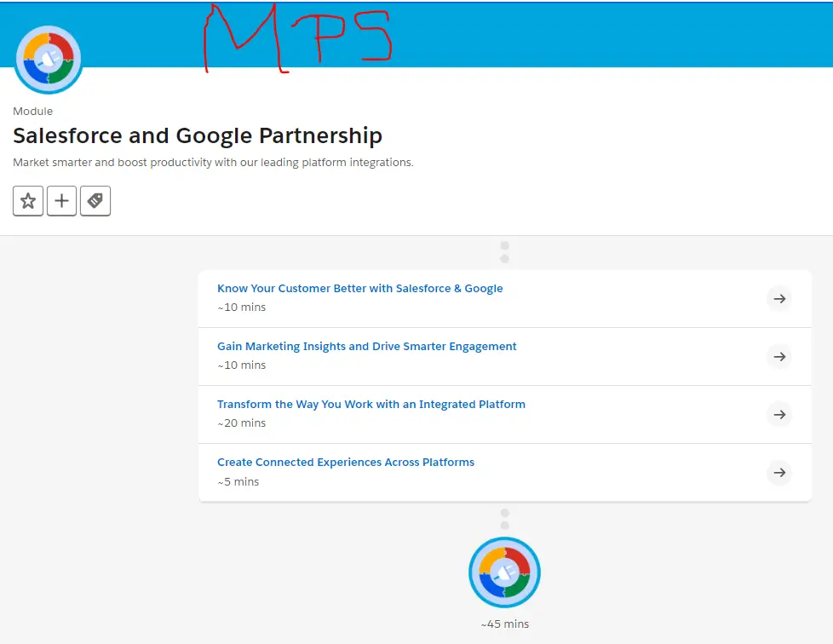Click the ~45 mins label under the badge
This screenshot has height=644, width=833.
point(504,624)
